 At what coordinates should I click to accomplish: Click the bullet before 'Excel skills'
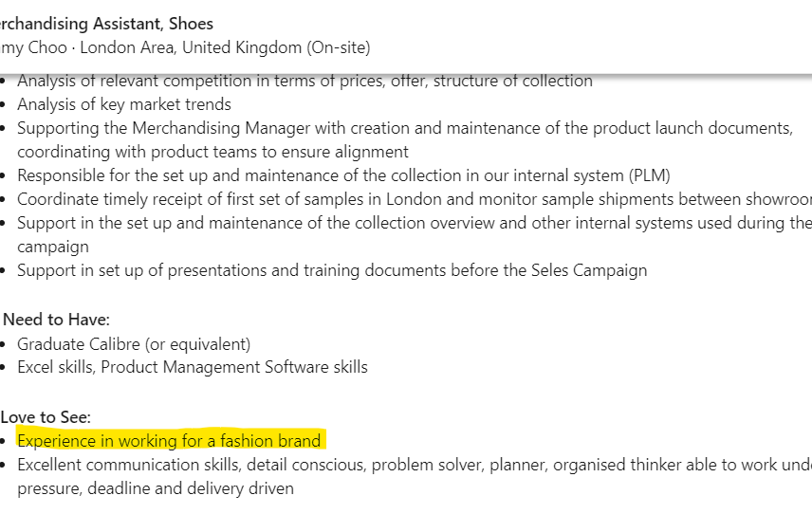3,368
